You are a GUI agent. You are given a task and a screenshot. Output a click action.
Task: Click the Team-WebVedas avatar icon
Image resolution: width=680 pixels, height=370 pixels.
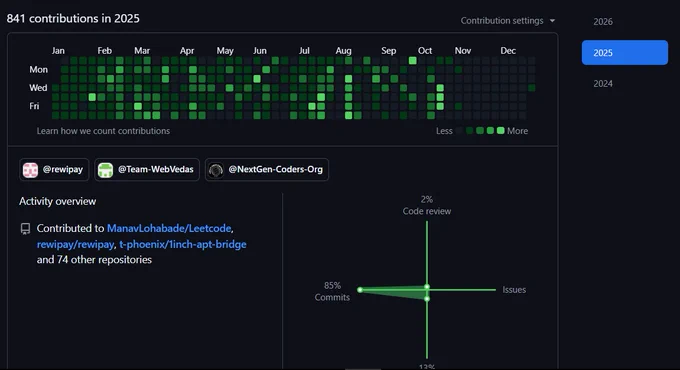point(105,170)
